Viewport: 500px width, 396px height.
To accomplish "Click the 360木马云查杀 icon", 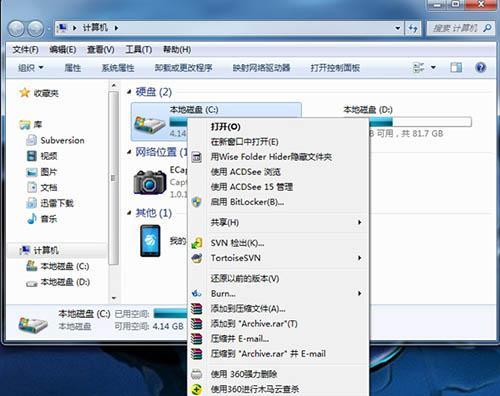I will 197,389.
